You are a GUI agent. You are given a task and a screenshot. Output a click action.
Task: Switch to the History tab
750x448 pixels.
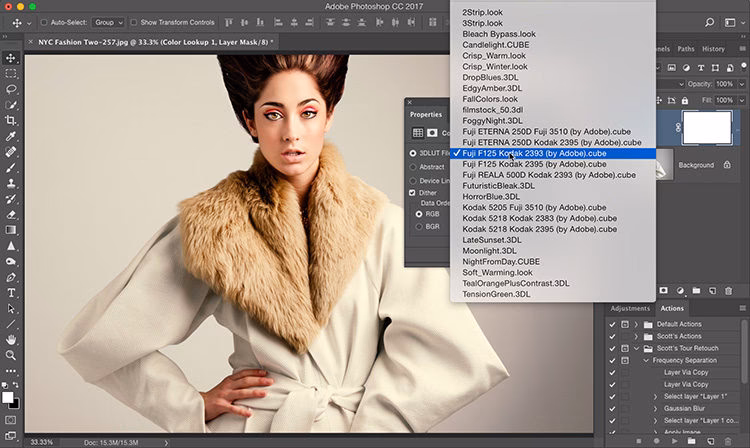pyautogui.click(x=713, y=49)
